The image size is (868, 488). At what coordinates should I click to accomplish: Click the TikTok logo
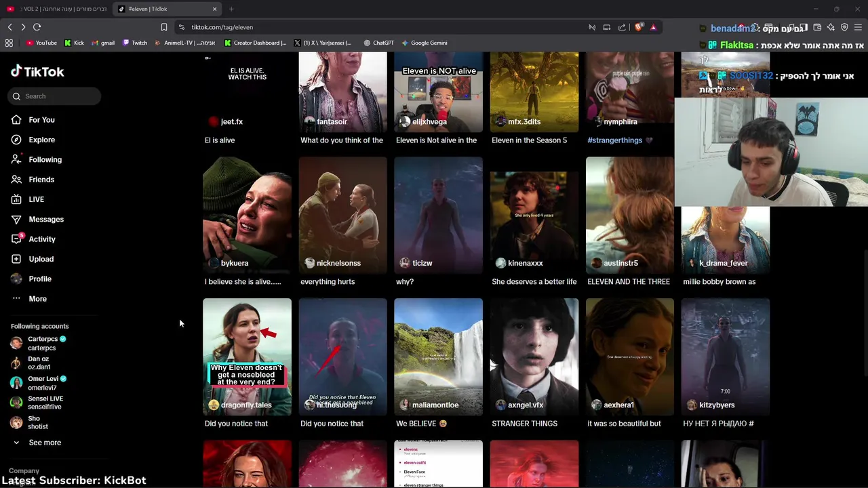pos(37,71)
